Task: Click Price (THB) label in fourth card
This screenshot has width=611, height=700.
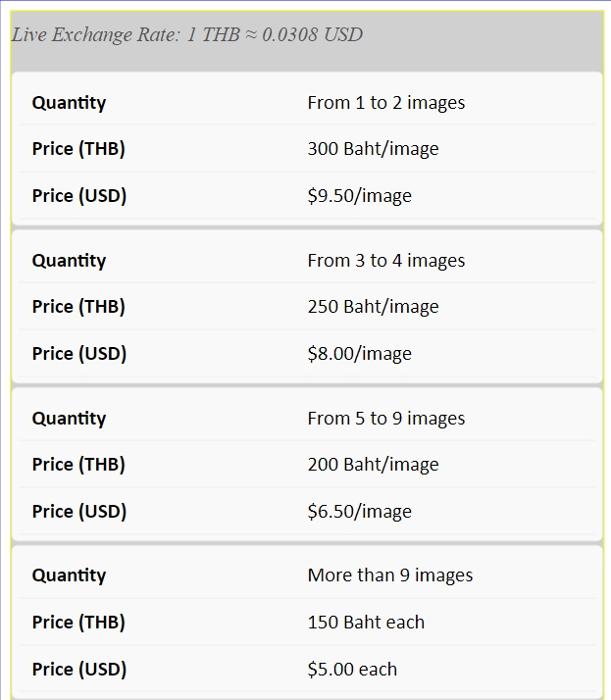Action: tap(78, 623)
